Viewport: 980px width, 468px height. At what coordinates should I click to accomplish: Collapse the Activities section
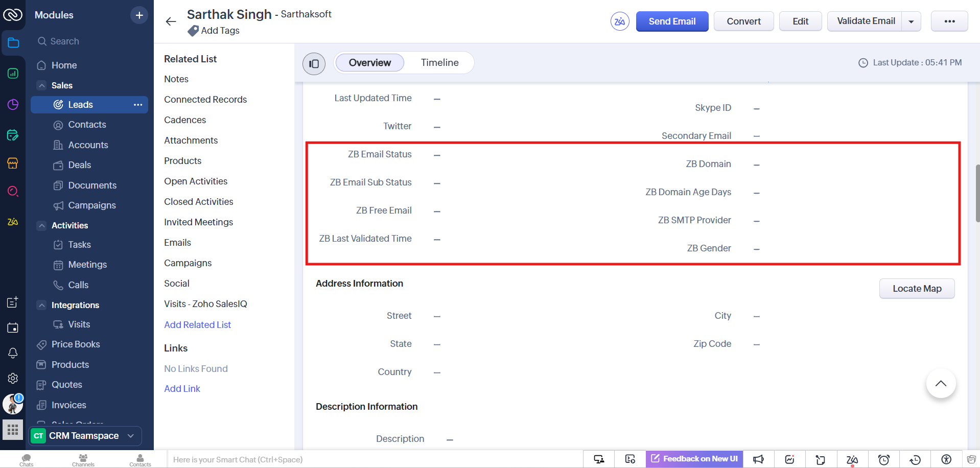[x=42, y=225]
